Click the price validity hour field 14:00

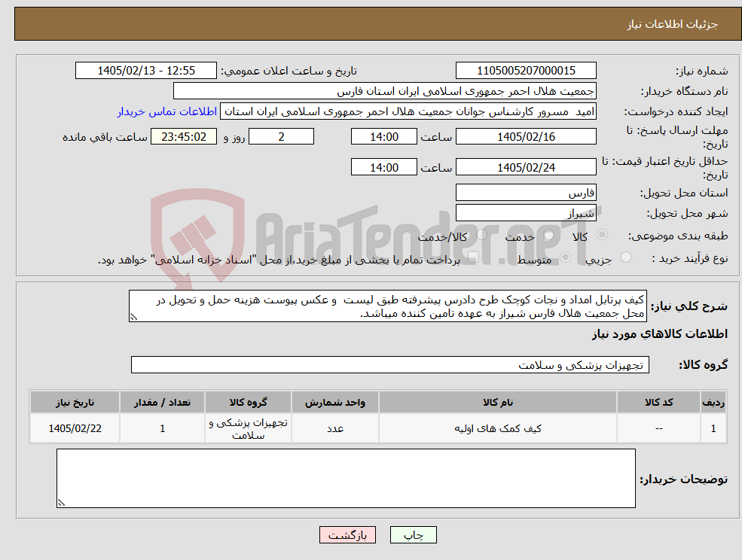click(383, 167)
